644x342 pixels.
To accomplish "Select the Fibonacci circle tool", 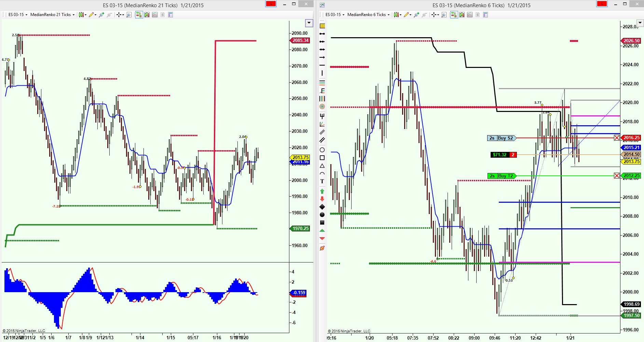I will (x=322, y=106).
